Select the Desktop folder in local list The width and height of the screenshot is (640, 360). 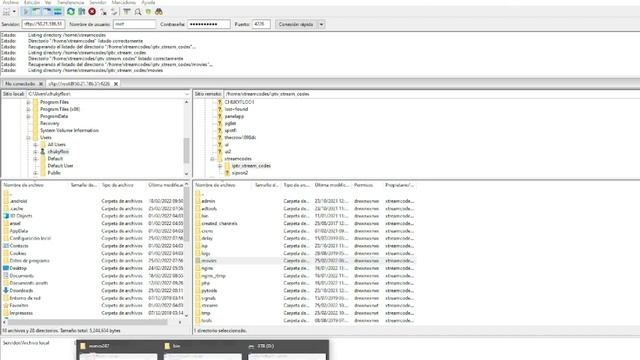18,268
